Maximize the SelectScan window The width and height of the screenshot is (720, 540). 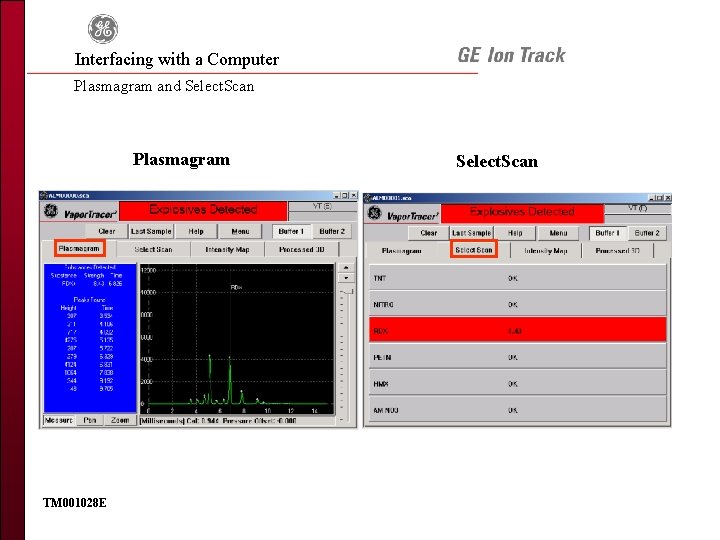[x=660, y=197]
